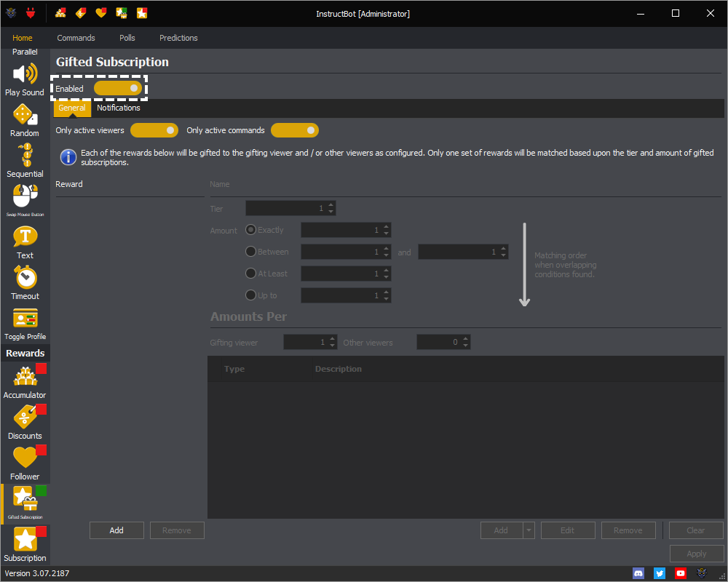Screen dimensions: 728x582
Task: Select the Up to amount radio button
Action: 250,295
